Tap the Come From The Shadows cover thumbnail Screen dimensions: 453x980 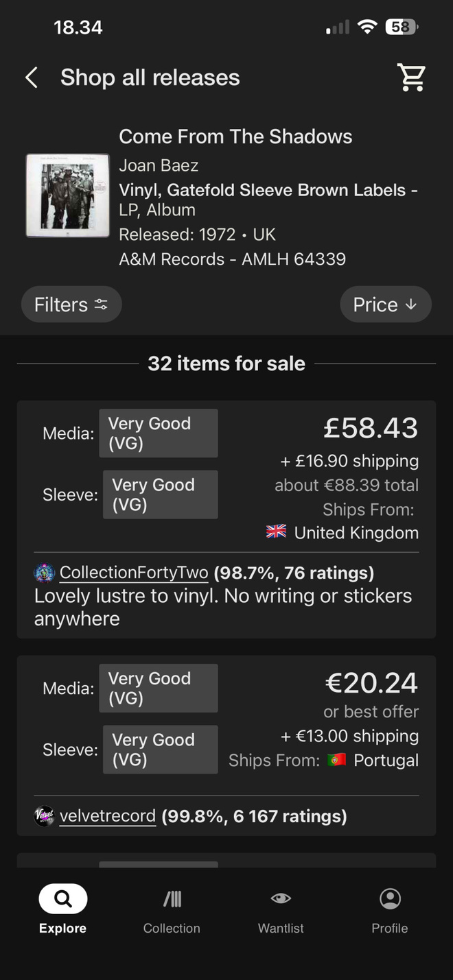[68, 195]
